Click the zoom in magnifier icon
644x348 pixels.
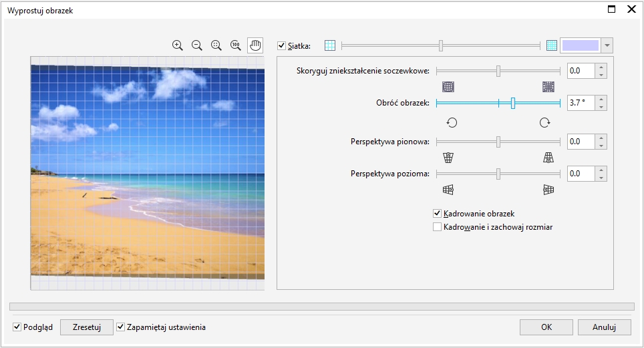click(177, 45)
